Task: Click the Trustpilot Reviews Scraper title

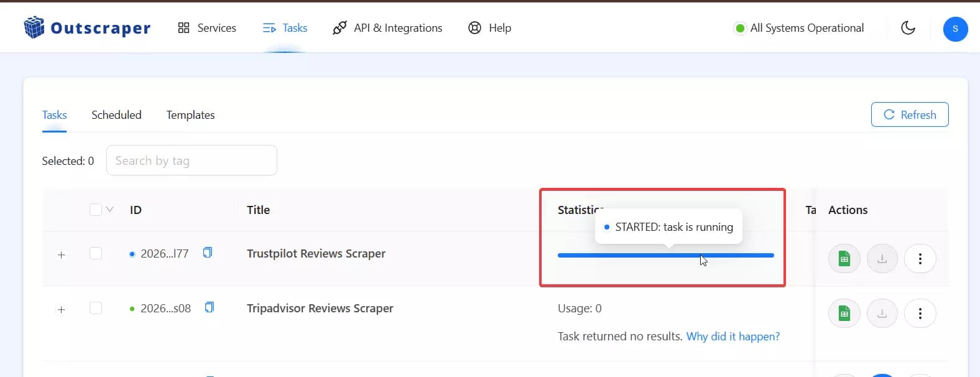Action: pyautogui.click(x=316, y=253)
